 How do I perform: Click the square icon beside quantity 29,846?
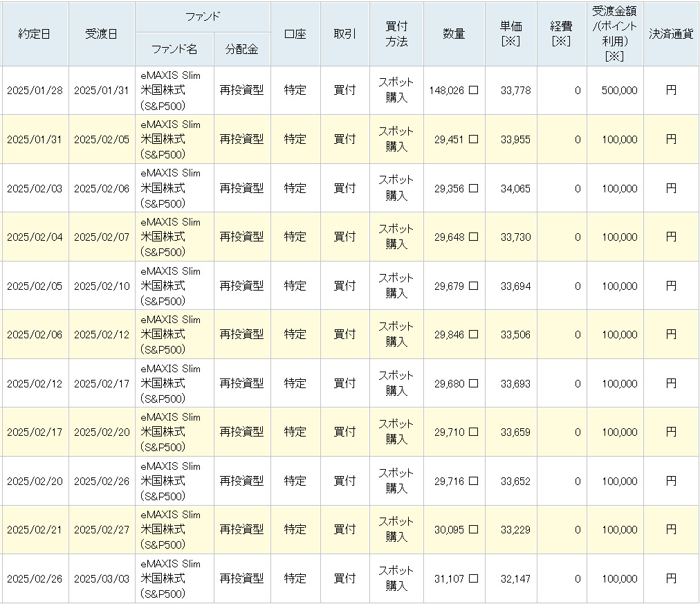[473, 334]
